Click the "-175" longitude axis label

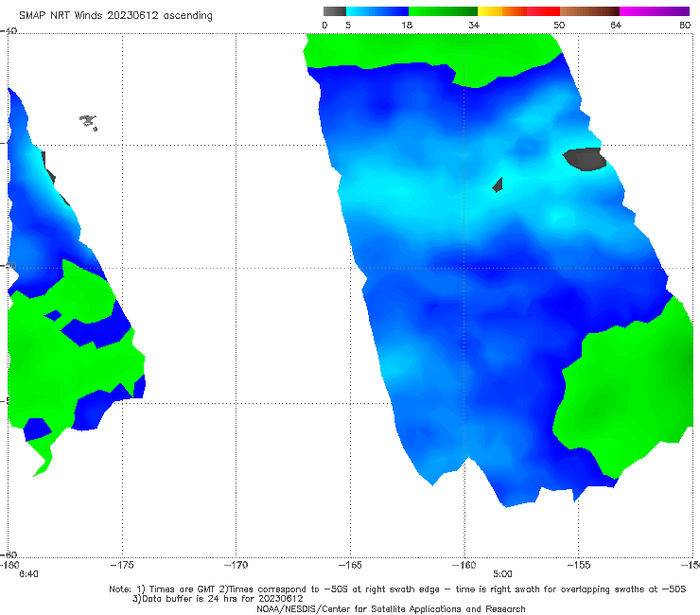122,565
